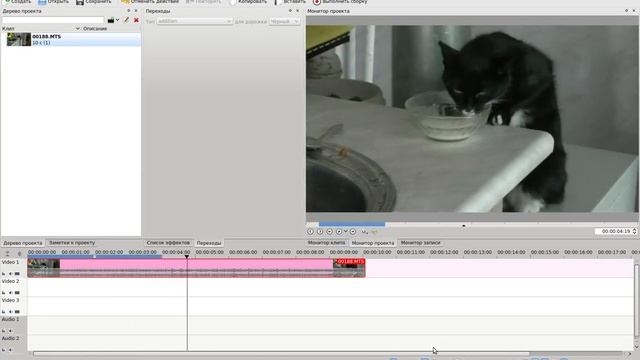
Task: Click the project tree search field
Action: coord(53,20)
